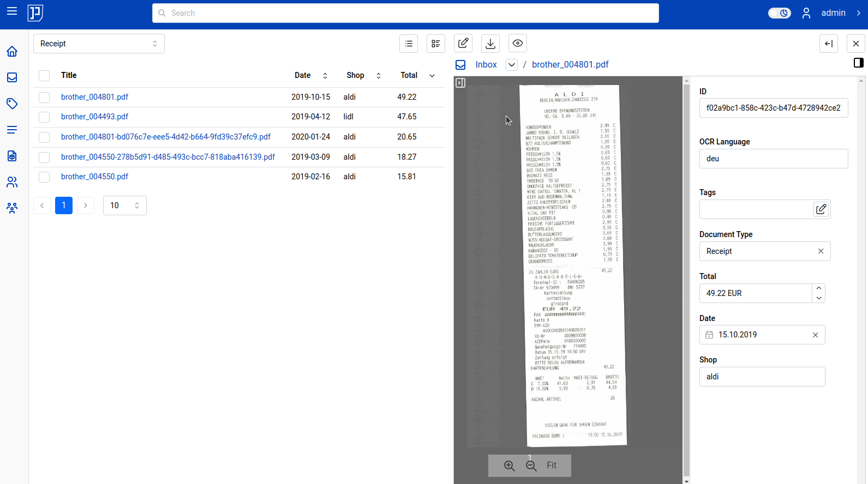Open the hamburger main menu
Image resolution: width=868 pixels, height=484 pixels.
(12, 11)
